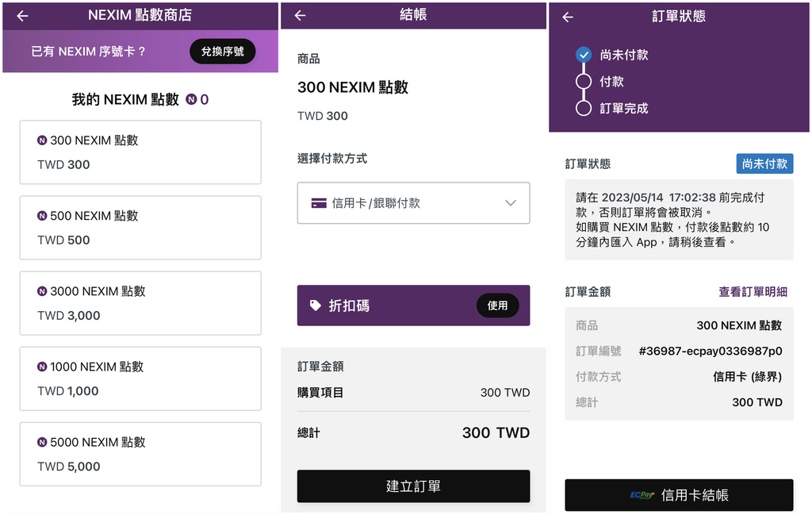Click the ECPay logo on checkout button
The height and width of the screenshot is (515, 812).
(642, 495)
